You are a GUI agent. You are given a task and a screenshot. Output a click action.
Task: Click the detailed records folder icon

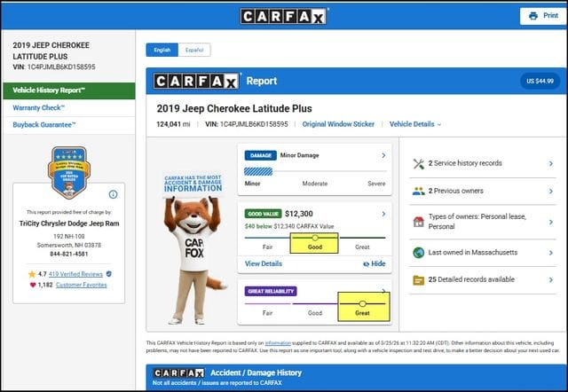(x=418, y=280)
